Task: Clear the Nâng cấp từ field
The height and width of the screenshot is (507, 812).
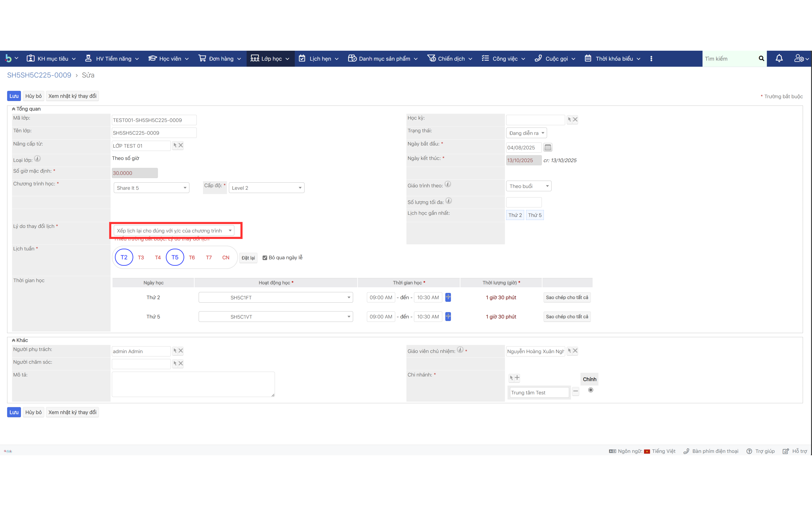Action: [181, 145]
